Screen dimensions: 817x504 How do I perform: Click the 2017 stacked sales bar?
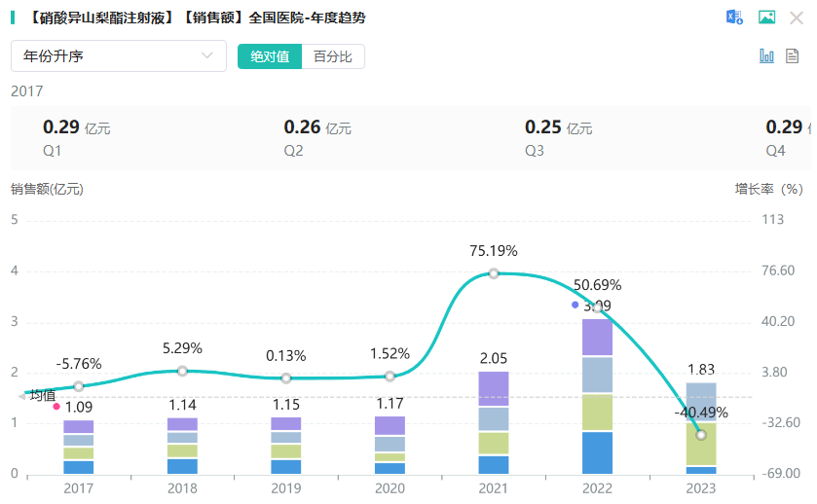pos(78,447)
